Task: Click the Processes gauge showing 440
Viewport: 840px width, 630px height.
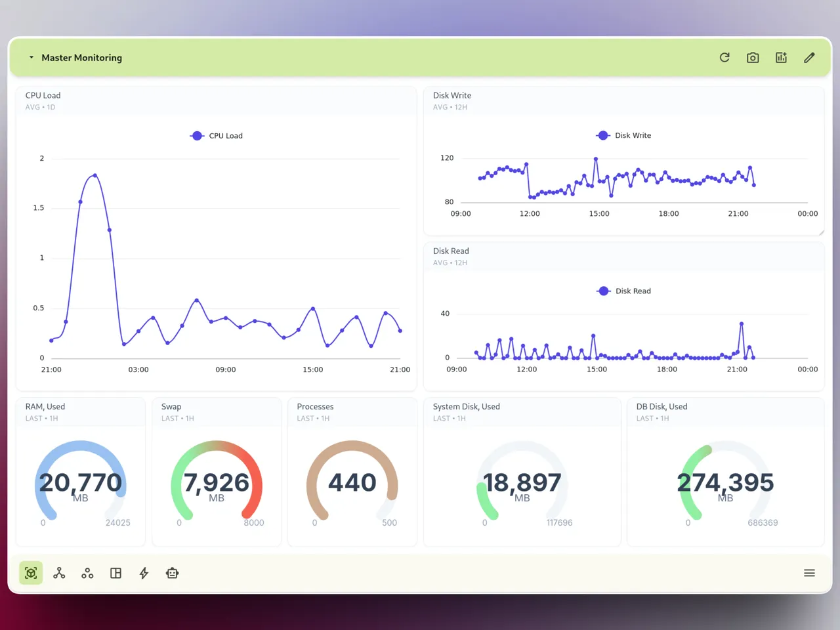Action: point(352,484)
